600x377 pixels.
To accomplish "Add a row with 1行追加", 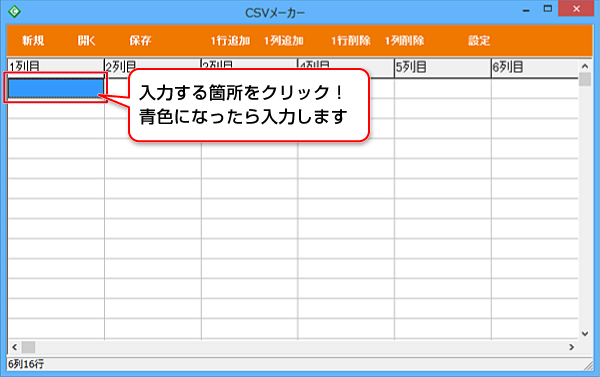I will [x=230, y=41].
